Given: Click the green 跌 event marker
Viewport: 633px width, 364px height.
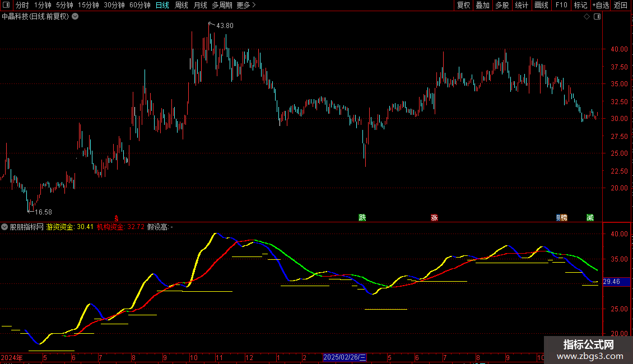Looking at the screenshot, I should pos(362,217).
